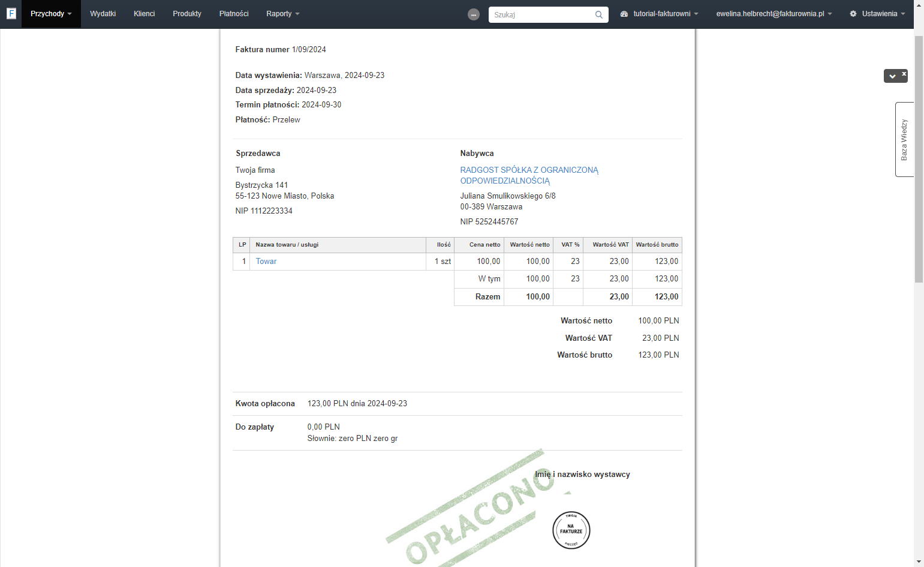Click 'Słownie: zero PLN zero gr'

pyautogui.click(x=353, y=439)
